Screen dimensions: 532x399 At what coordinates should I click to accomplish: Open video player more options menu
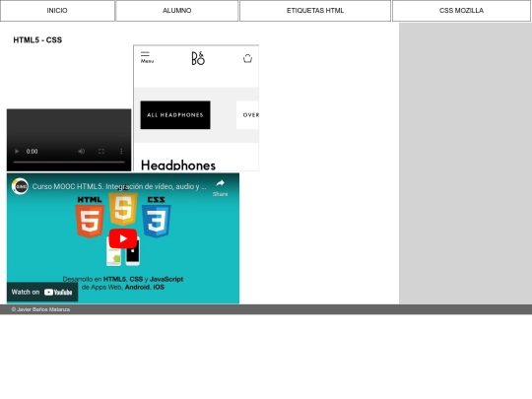pyautogui.click(x=121, y=152)
